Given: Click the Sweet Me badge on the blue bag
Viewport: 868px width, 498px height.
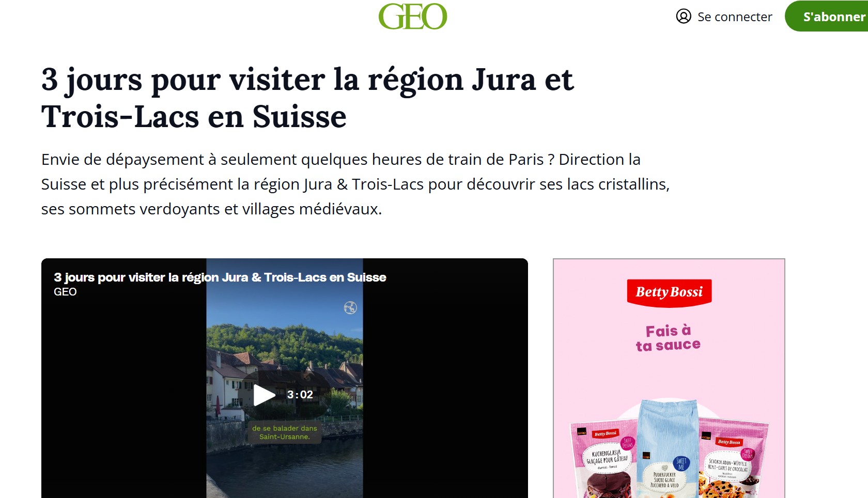Looking at the screenshot, I should coord(681,463).
